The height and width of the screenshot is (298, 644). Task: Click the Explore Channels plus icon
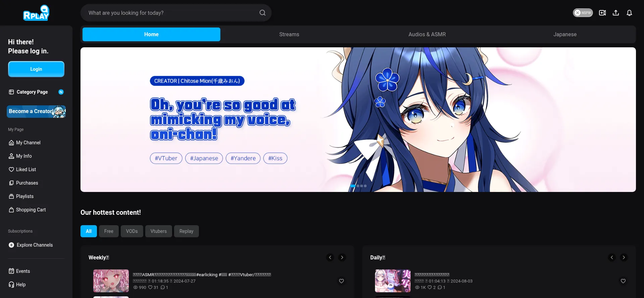pos(11,245)
